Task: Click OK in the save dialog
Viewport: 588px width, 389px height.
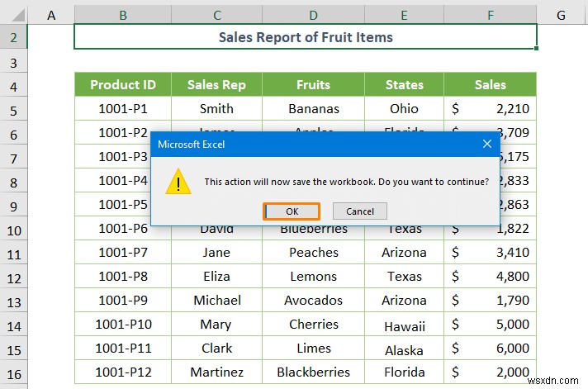Action: 292,211
